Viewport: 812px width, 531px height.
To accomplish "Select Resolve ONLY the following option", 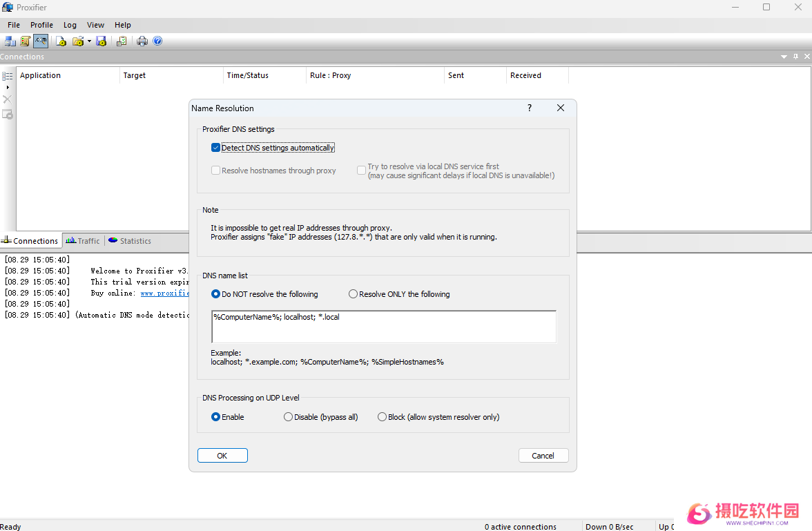I will pyautogui.click(x=354, y=294).
